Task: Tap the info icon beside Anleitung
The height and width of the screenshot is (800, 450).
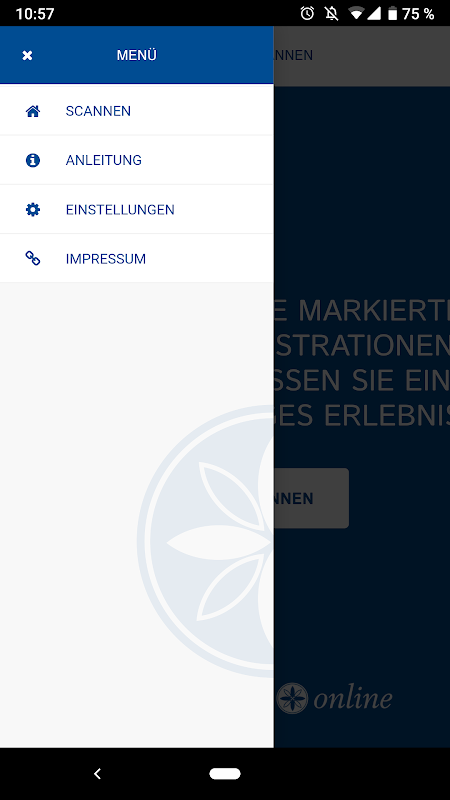Action: 33,160
